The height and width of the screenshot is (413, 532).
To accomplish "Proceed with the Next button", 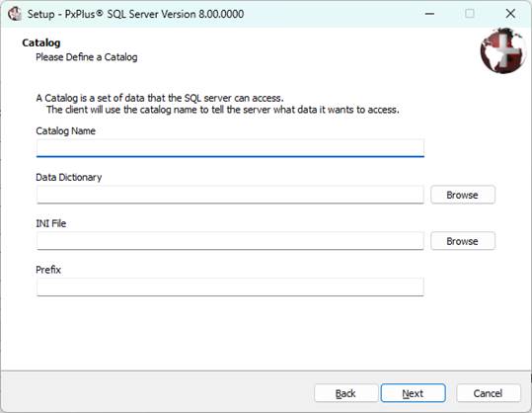I will [x=413, y=393].
